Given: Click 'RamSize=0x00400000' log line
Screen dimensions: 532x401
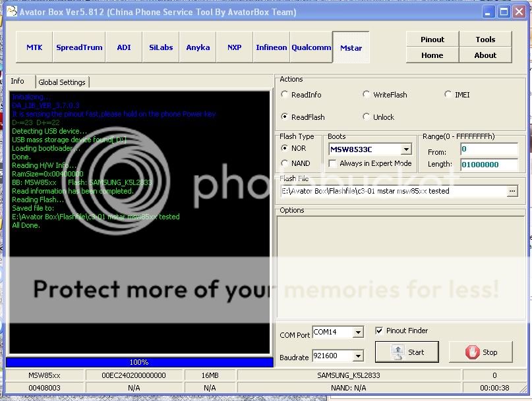Looking at the screenshot, I should pos(47,174).
